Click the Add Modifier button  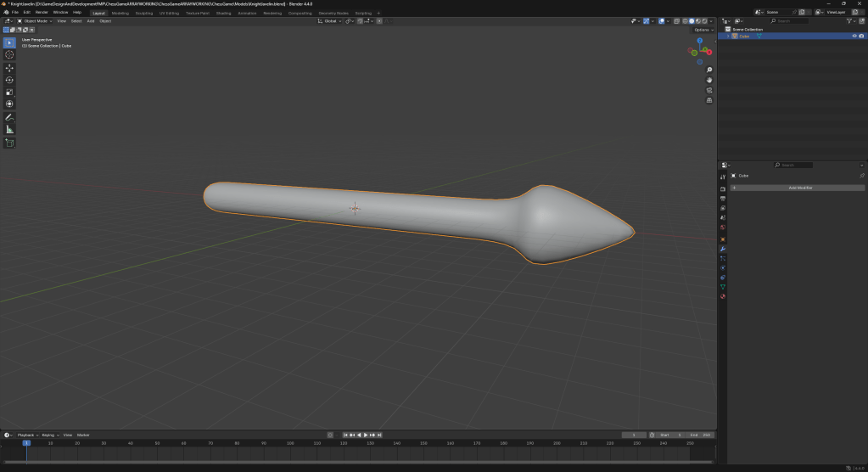798,188
